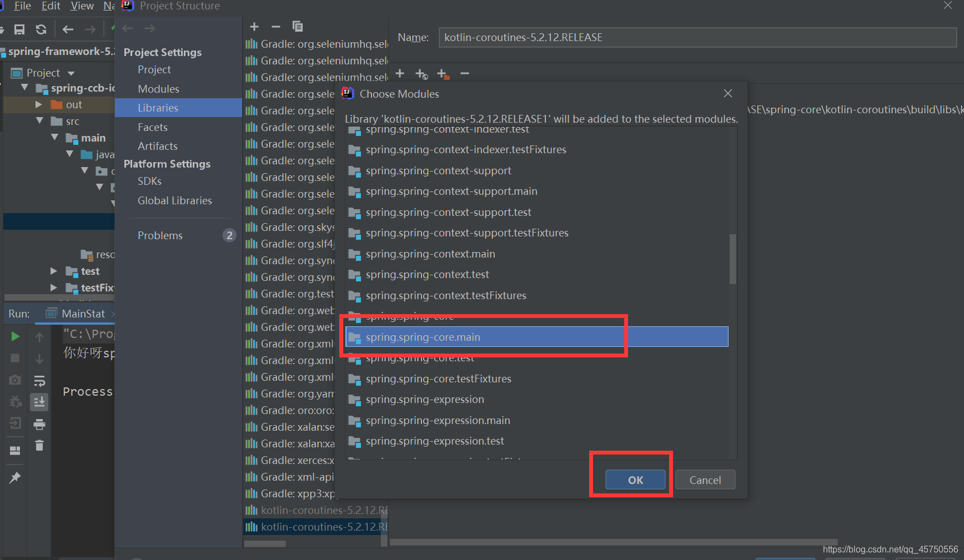Toggle Scroll to End console icon
The image size is (964, 560).
pyautogui.click(x=39, y=402)
